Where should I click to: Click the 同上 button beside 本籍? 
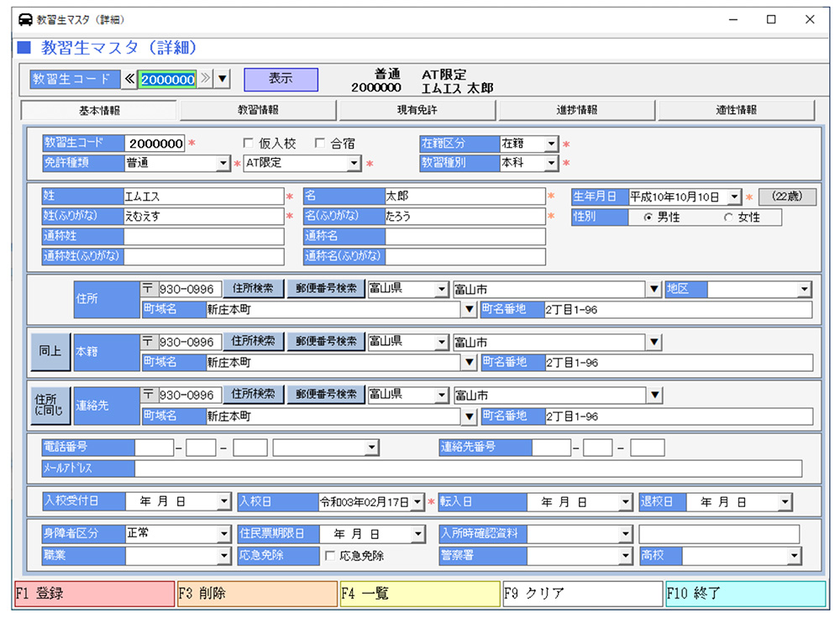coord(50,351)
